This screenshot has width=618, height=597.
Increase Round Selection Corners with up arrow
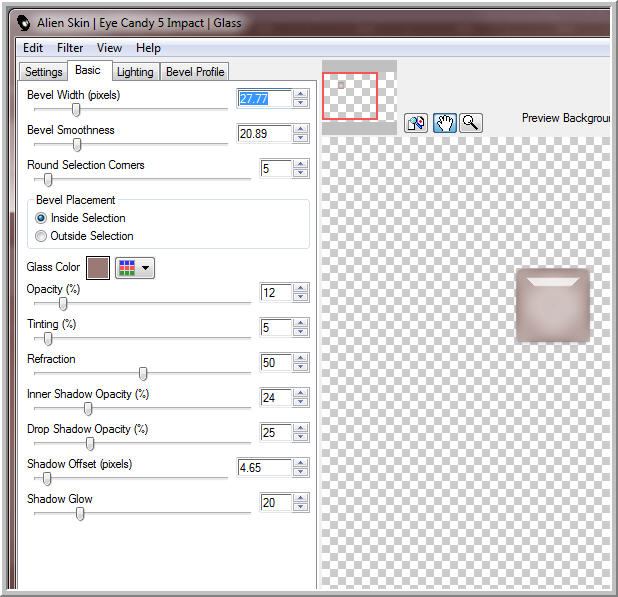301,164
